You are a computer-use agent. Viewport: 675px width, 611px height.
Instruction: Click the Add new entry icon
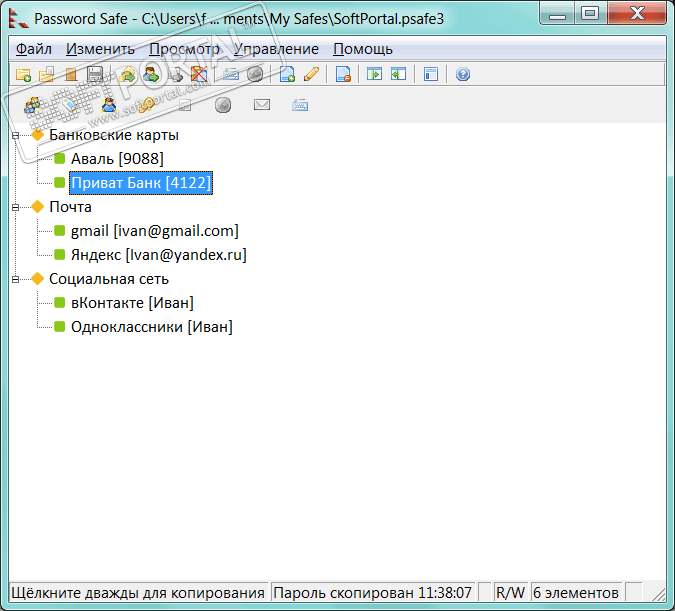(287, 75)
